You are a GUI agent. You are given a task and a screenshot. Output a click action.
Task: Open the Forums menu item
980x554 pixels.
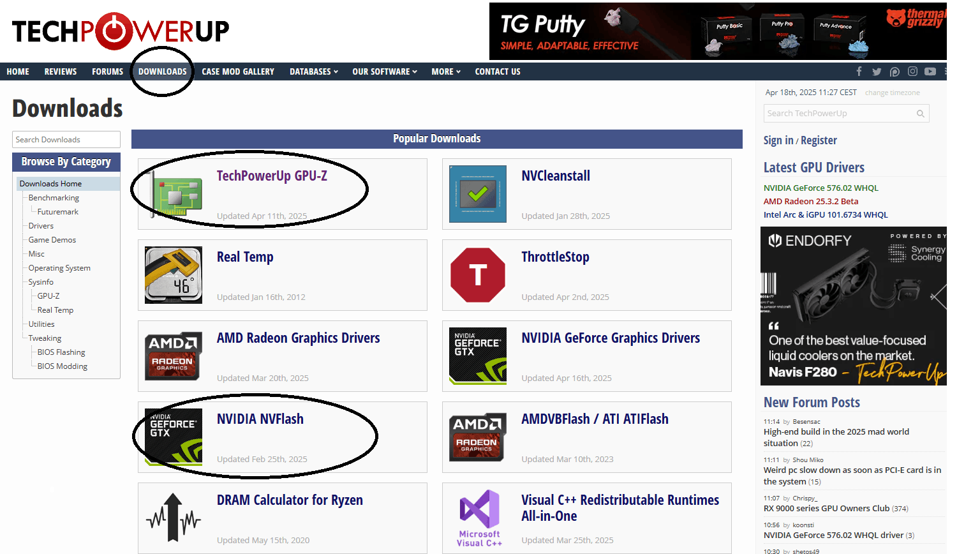click(107, 71)
